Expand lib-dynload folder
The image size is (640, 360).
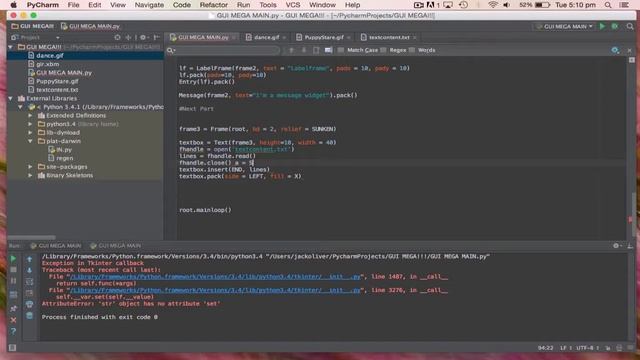[30, 133]
